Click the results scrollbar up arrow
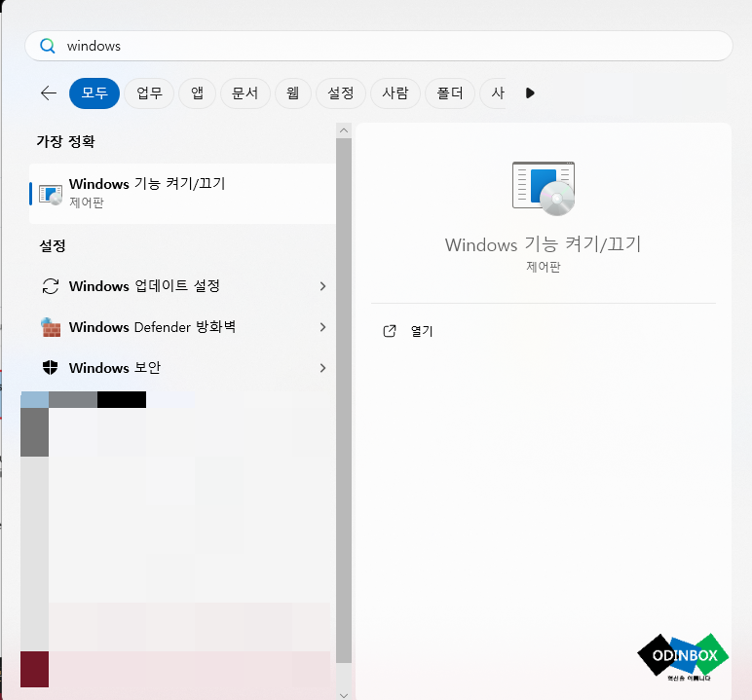 click(344, 130)
